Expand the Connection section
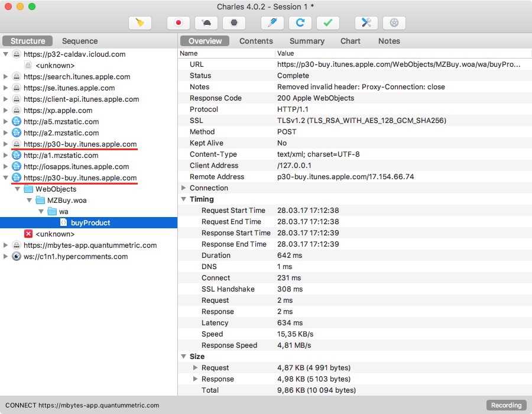 click(x=184, y=188)
